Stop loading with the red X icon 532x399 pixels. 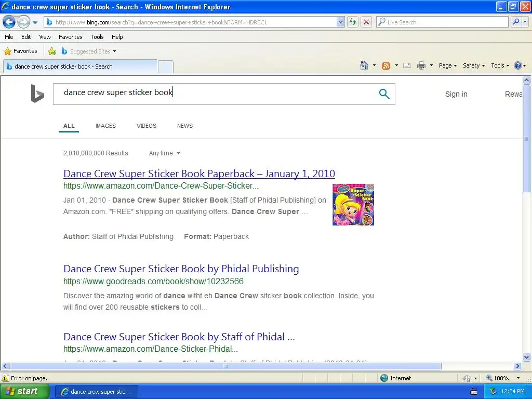(x=366, y=22)
